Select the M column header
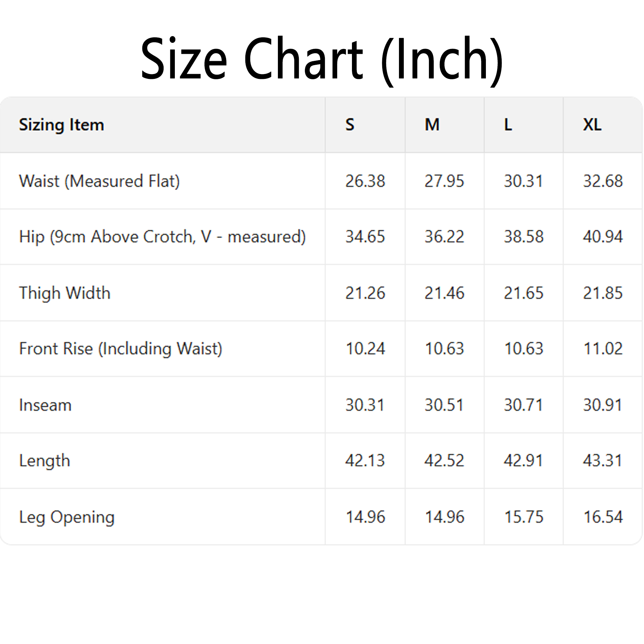This screenshot has height=644, width=644. (431, 125)
